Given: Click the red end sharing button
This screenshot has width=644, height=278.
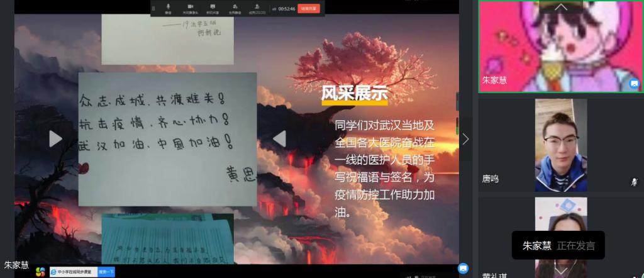Looking at the screenshot, I should coord(309,9).
